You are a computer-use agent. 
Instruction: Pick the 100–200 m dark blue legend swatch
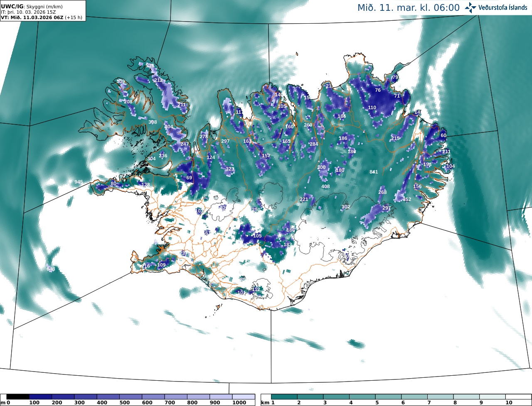coord(40,397)
